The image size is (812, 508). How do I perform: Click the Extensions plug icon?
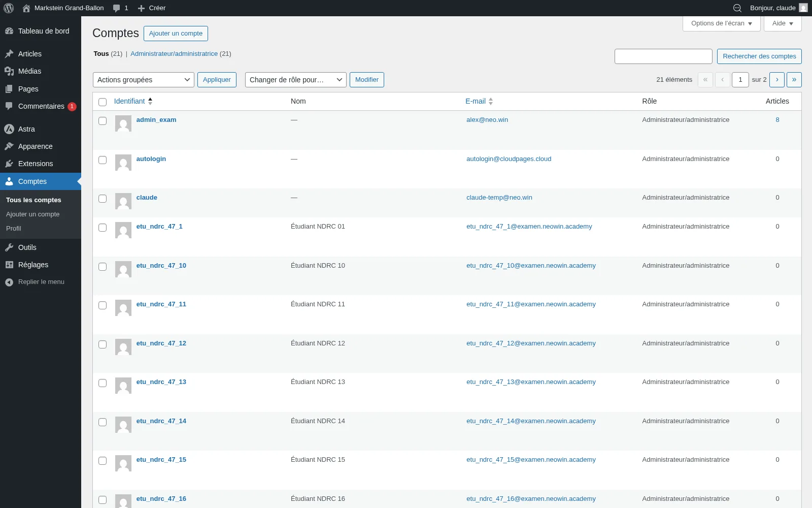[9, 164]
